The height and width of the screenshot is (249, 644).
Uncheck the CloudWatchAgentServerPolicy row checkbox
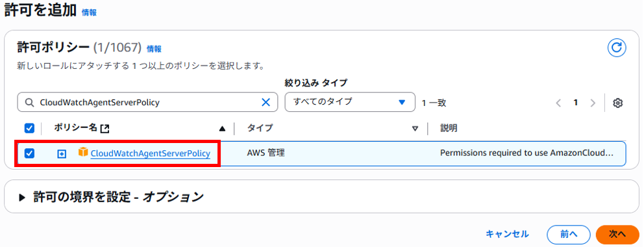pos(30,153)
